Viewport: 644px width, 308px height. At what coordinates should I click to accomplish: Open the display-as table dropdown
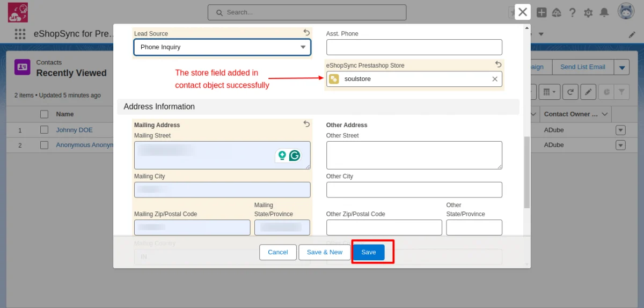(548, 92)
